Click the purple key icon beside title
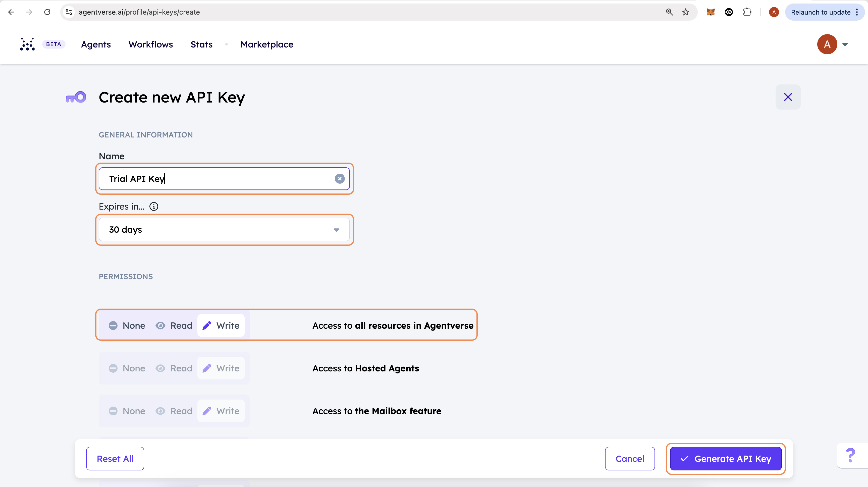The image size is (868, 487). [x=76, y=98]
